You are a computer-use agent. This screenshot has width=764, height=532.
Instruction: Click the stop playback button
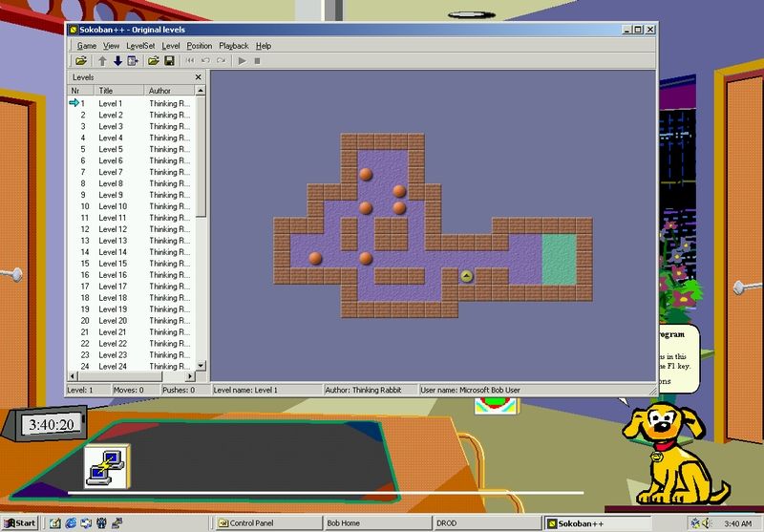257,61
